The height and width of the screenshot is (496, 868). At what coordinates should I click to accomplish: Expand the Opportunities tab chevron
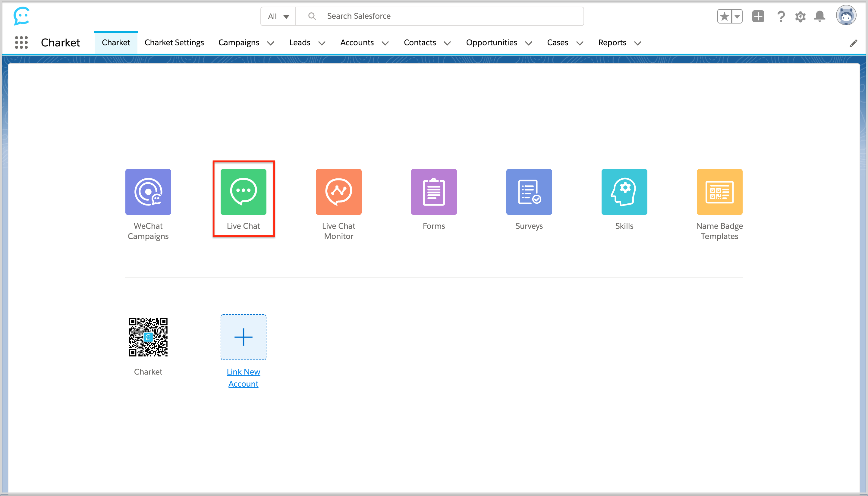tap(528, 43)
